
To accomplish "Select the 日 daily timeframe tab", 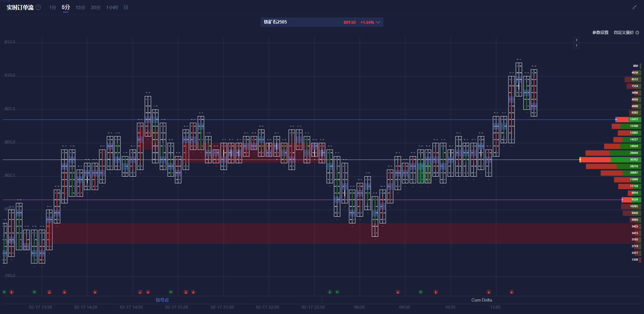I will coord(126,7).
